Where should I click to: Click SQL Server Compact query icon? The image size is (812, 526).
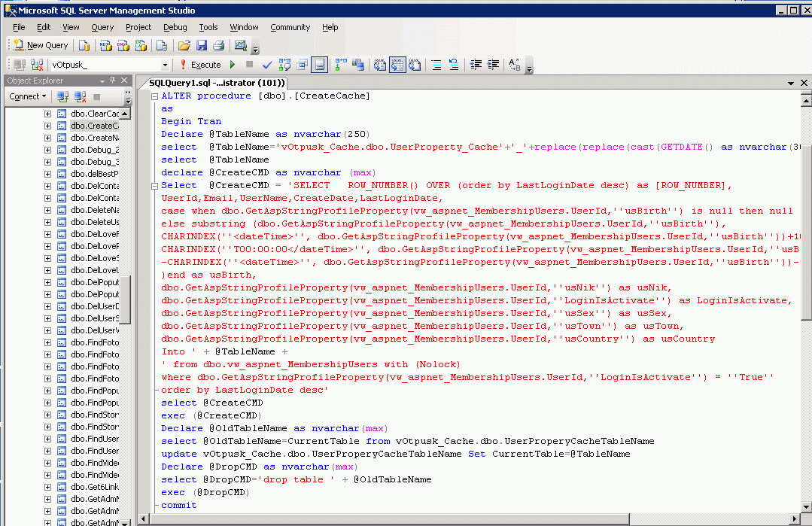tap(162, 46)
